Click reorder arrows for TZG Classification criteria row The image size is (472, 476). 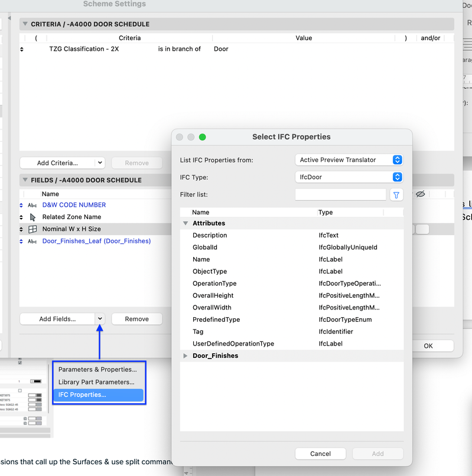tap(22, 49)
